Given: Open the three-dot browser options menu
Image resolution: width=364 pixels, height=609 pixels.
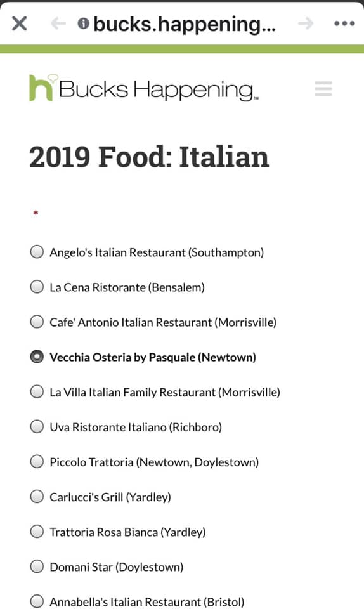Looking at the screenshot, I should [344, 23].
